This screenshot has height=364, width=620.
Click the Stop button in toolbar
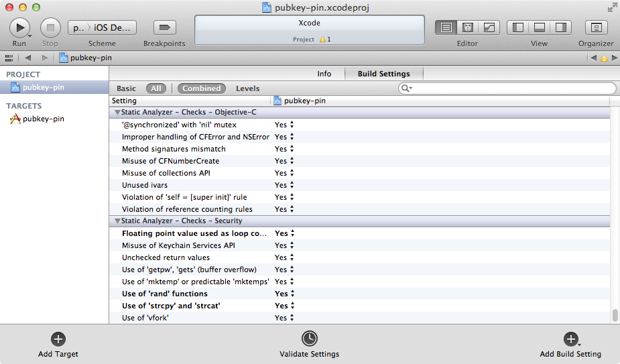pyautogui.click(x=50, y=27)
